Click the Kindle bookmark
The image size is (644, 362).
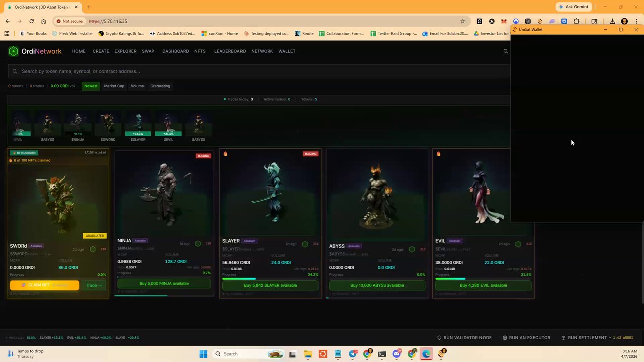coord(304,34)
